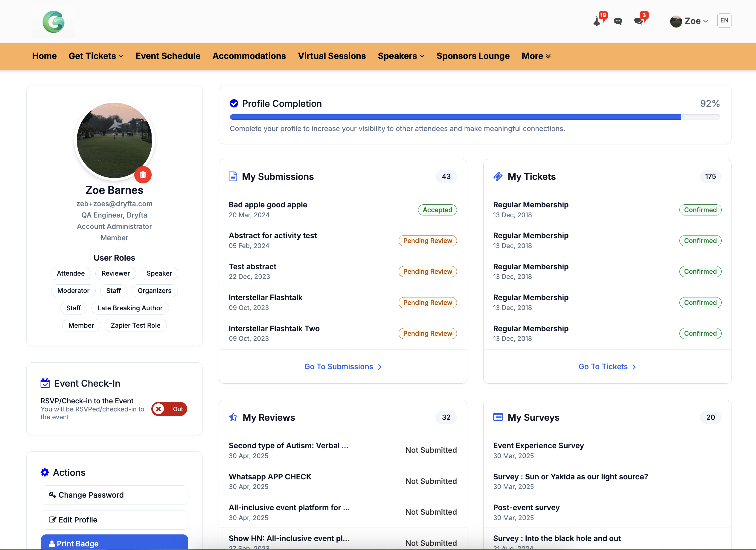The height and width of the screenshot is (550, 756).
Task: Delete profile photo with red trash icon
Action: pos(143,175)
